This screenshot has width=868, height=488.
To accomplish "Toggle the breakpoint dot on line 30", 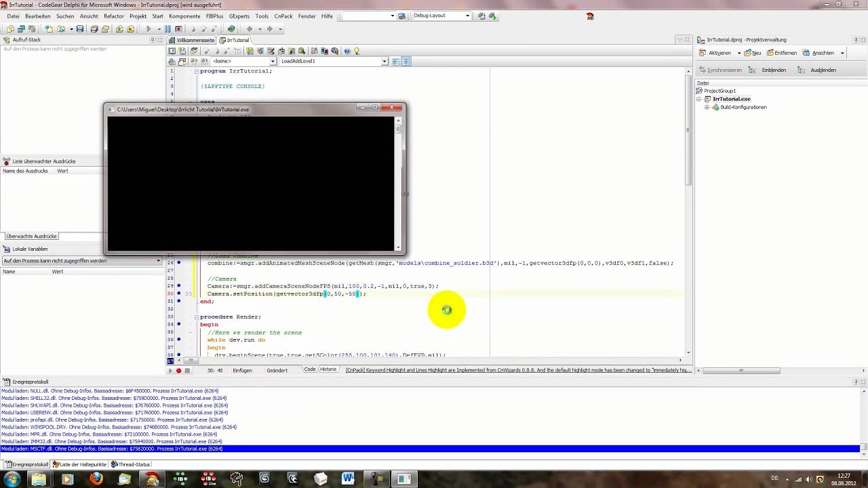I will [x=179, y=293].
